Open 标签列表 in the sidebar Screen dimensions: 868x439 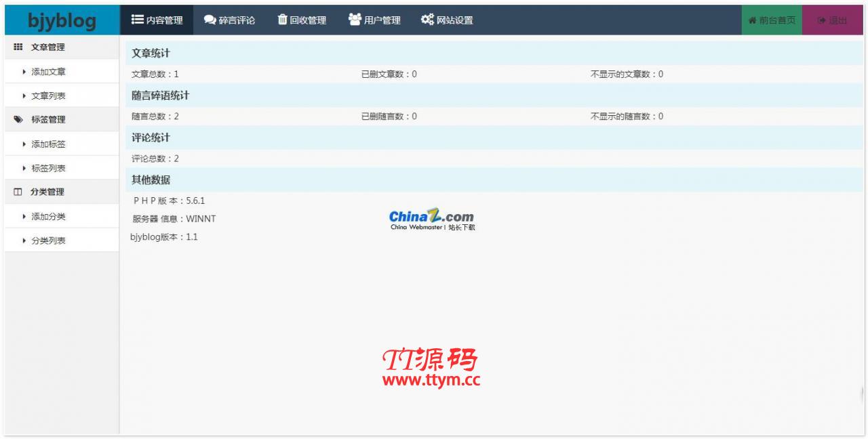pos(62,168)
